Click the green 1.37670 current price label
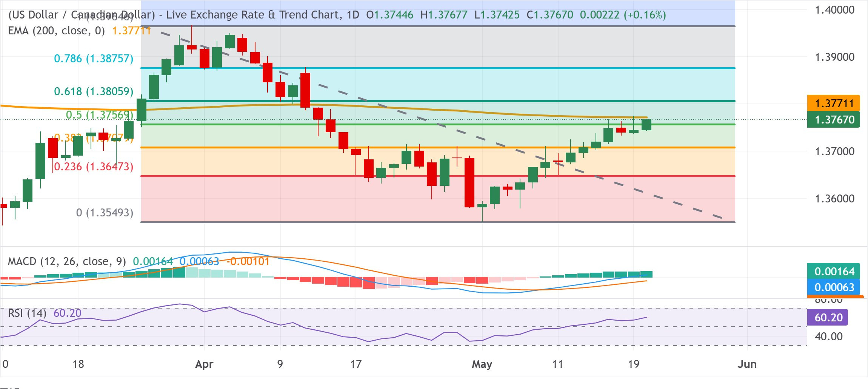 click(833, 119)
